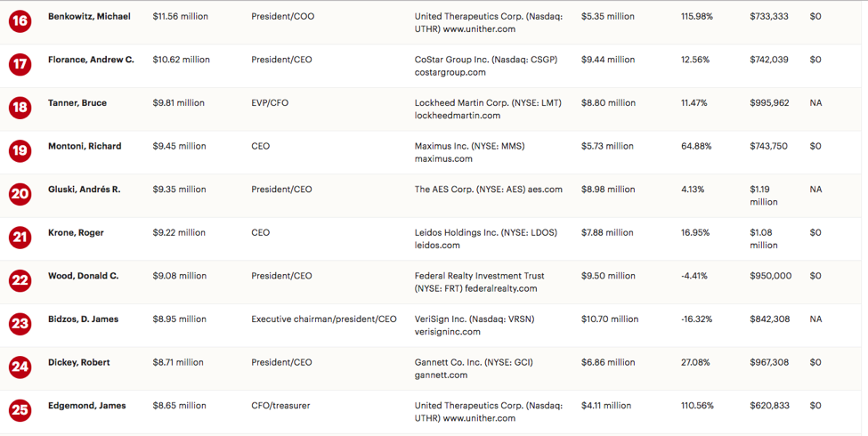Open the Lockheed Martin Corp. company entry

488,109
